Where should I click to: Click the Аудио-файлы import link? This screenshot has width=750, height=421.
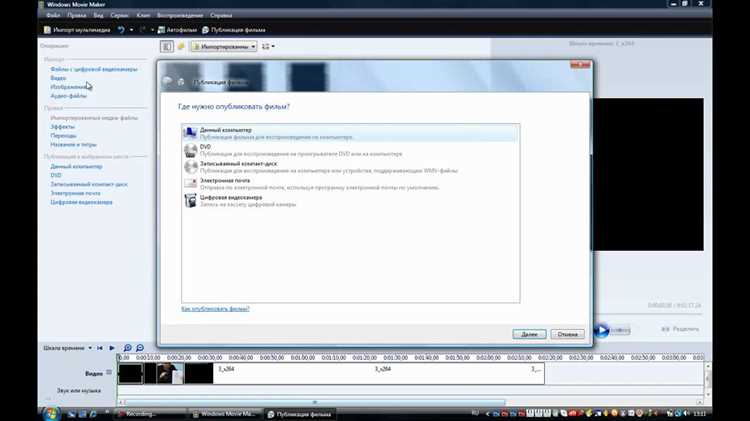tap(68, 96)
